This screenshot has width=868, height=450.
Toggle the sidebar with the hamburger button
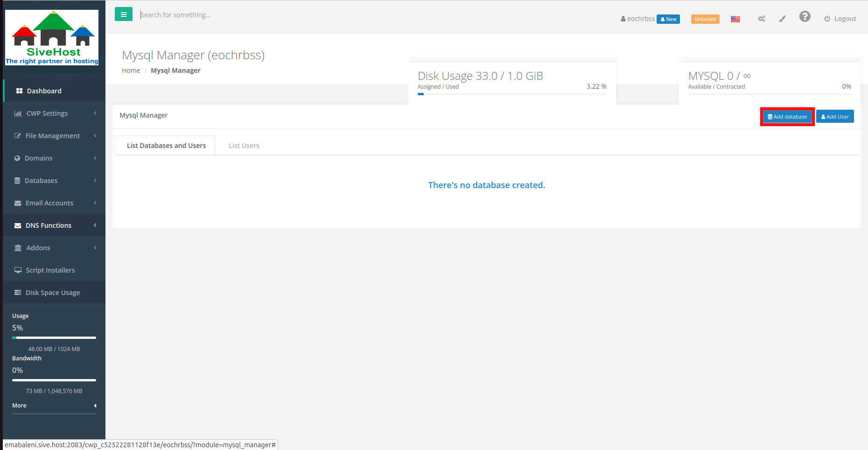point(124,14)
